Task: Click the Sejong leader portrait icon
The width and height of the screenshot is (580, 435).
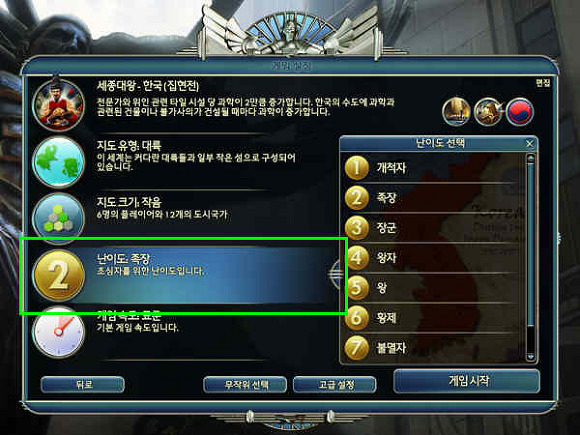Action: tap(58, 104)
